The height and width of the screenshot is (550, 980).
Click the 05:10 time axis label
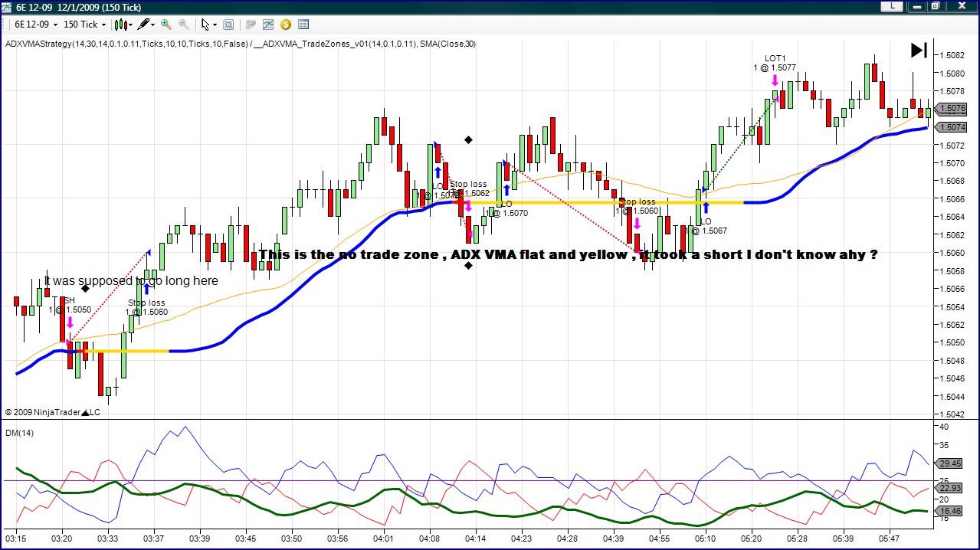706,538
